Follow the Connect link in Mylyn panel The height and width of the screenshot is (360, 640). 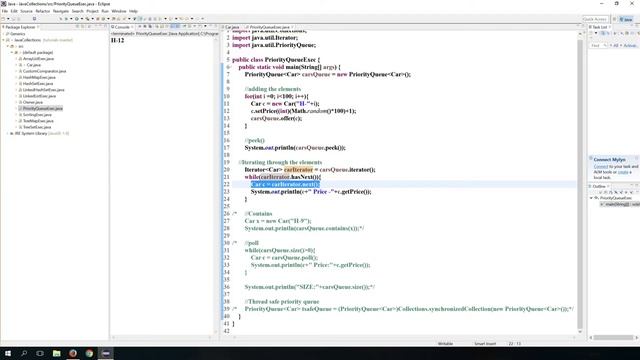pyautogui.click(x=600, y=167)
